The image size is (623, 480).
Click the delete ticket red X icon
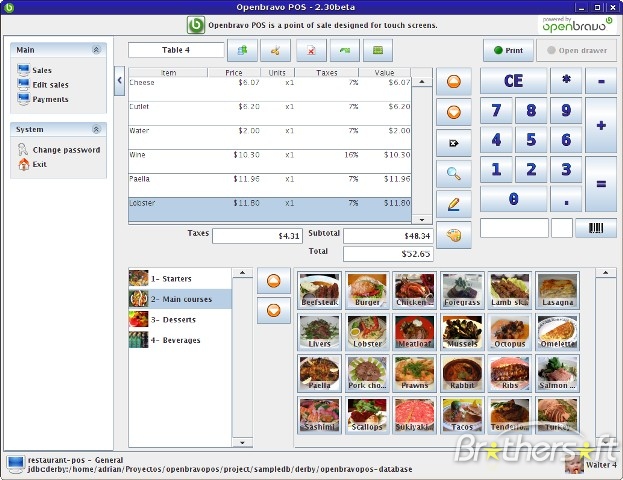(x=311, y=50)
